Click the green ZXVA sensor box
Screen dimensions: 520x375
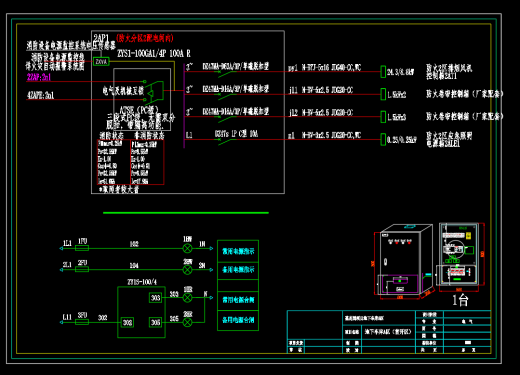(101, 62)
